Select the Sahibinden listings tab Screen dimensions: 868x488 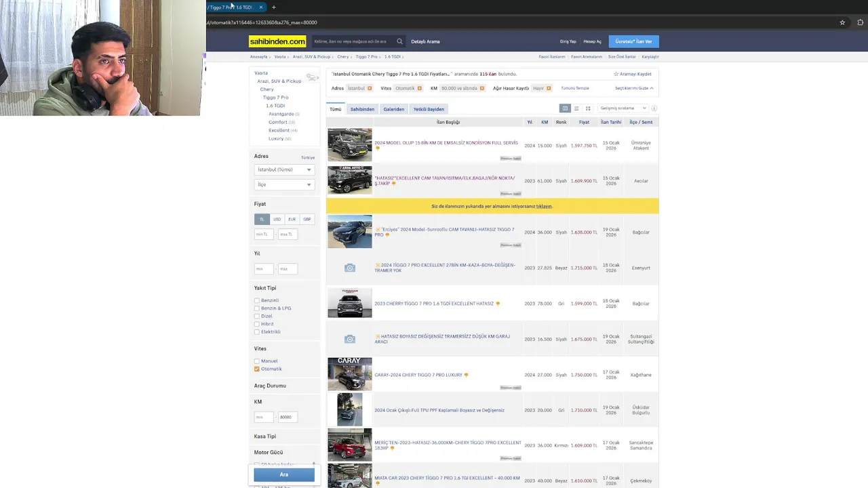[362, 109]
